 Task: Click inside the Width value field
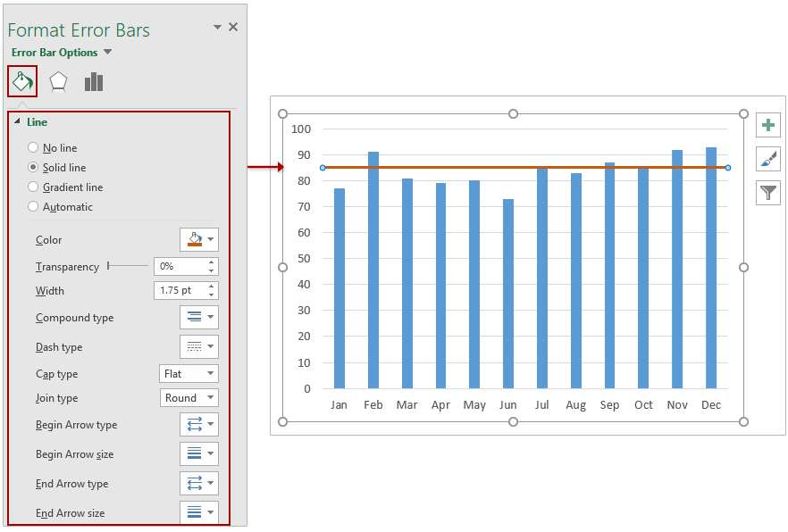point(179,290)
